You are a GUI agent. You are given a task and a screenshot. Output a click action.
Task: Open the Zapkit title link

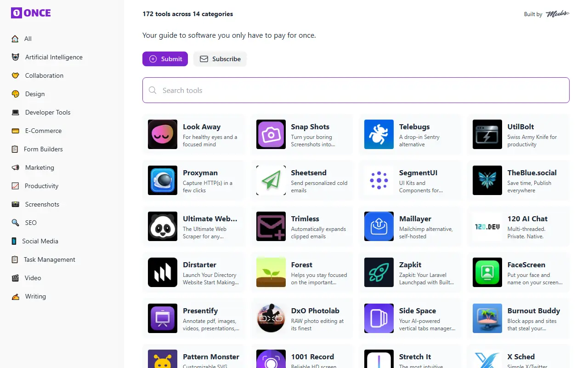click(410, 265)
